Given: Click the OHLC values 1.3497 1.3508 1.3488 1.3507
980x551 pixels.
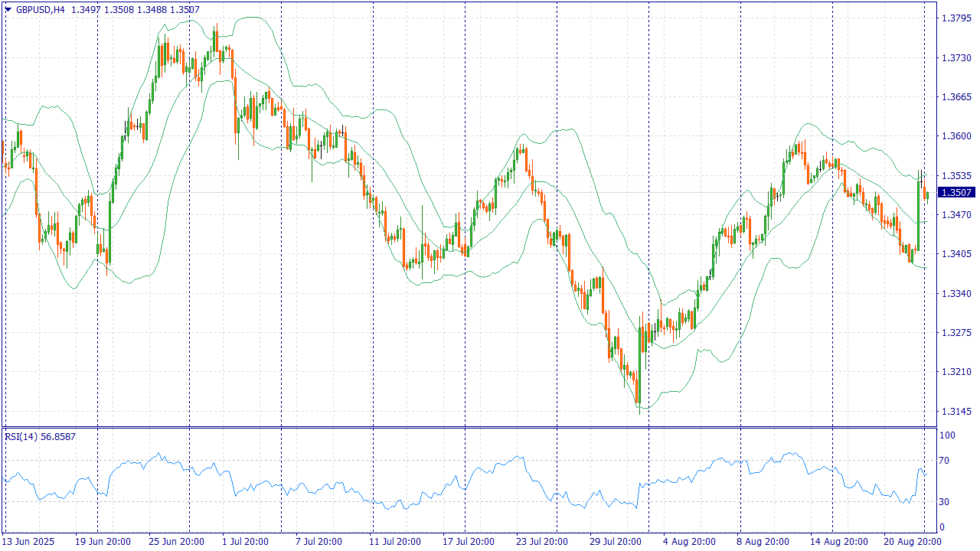Looking at the screenshot, I should [135, 9].
